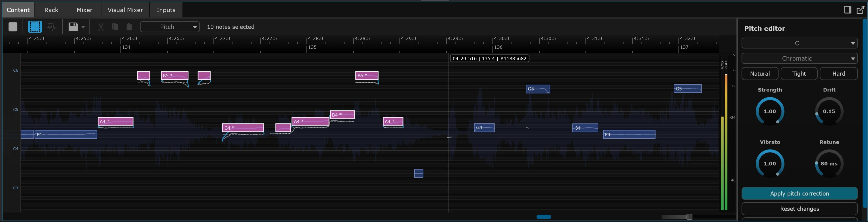Click the white square stop icon

pos(13,27)
